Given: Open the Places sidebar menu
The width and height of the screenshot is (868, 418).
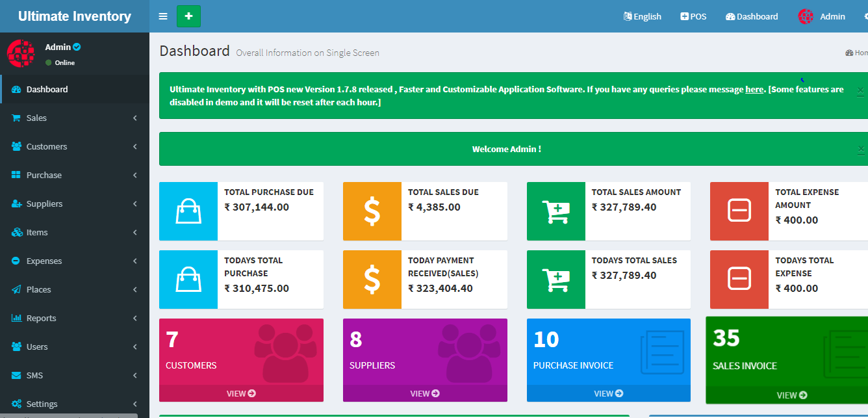Looking at the screenshot, I should pyautogui.click(x=75, y=289).
